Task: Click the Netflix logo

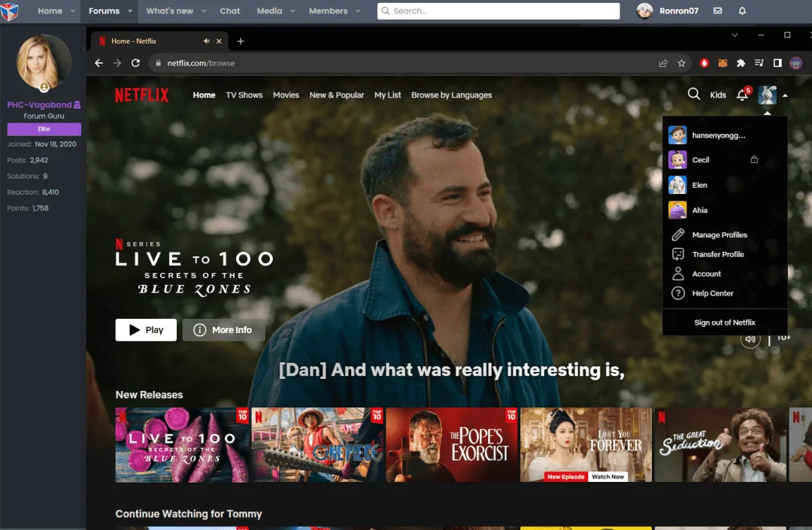Action: coord(141,95)
